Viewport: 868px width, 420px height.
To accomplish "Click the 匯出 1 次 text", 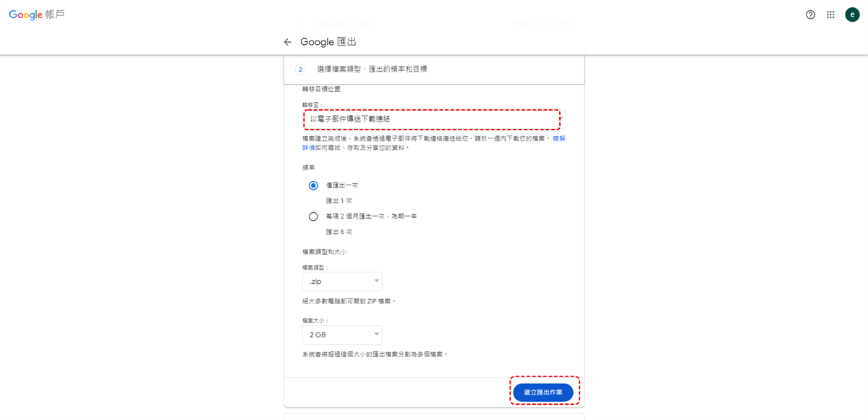I will point(339,201).
